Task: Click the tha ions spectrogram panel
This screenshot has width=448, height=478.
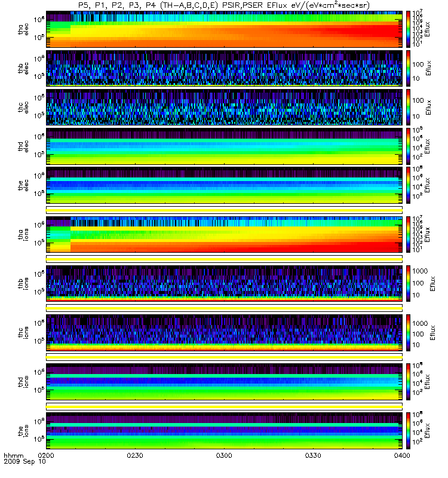Action: (x=225, y=235)
